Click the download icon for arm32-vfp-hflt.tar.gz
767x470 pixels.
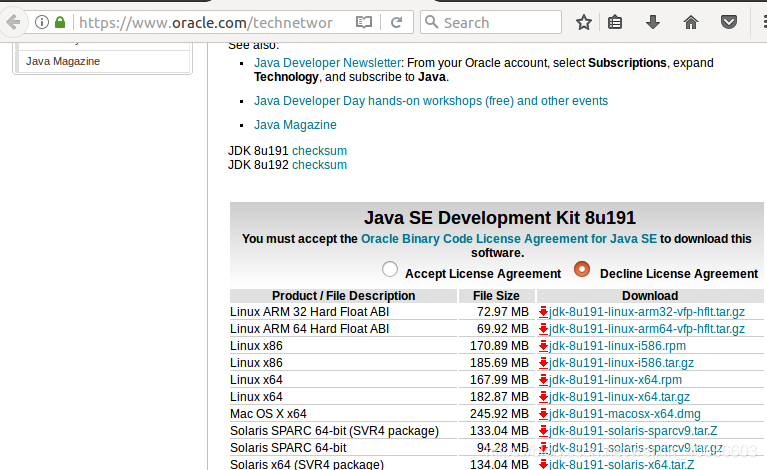click(x=543, y=312)
